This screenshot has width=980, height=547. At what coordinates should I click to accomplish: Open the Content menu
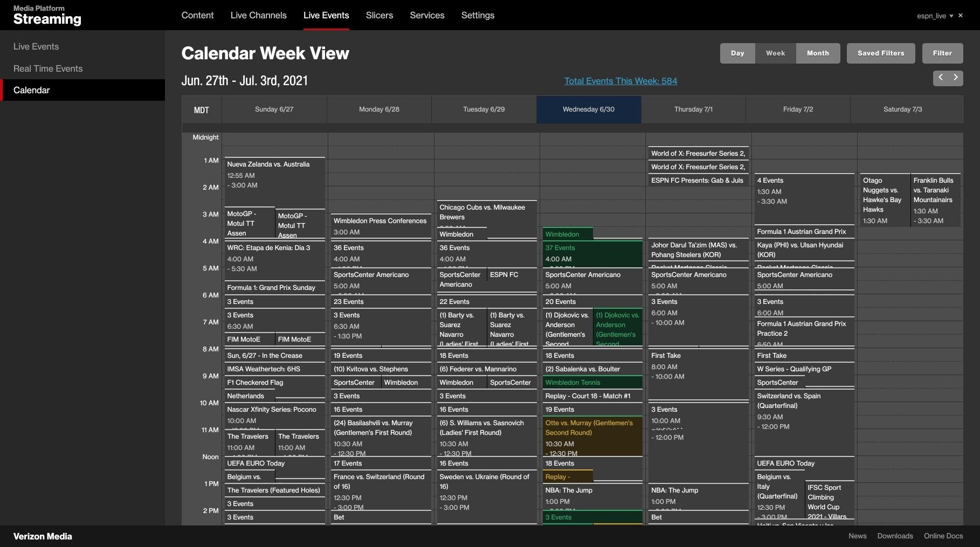197,15
